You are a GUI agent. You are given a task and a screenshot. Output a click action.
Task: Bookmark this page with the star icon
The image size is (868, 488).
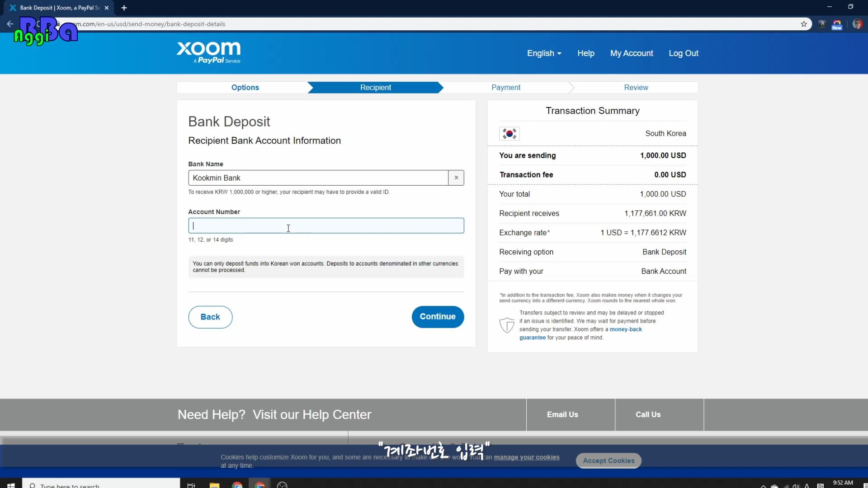point(804,24)
